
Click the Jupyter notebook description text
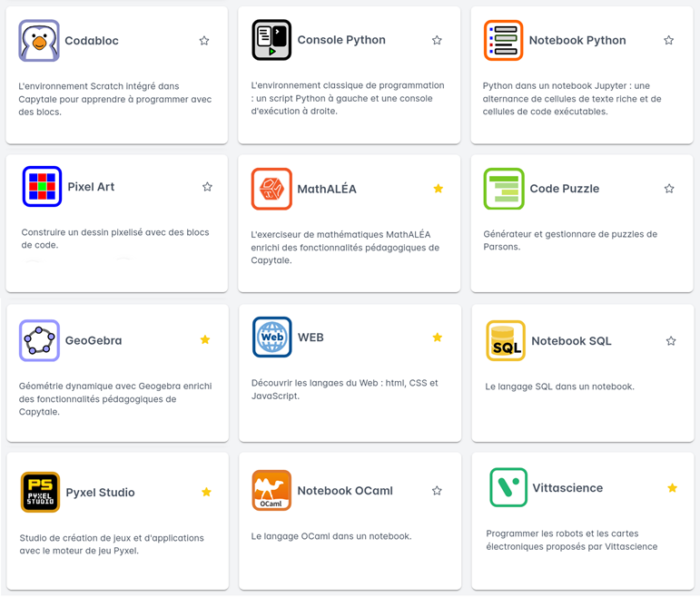(572, 99)
